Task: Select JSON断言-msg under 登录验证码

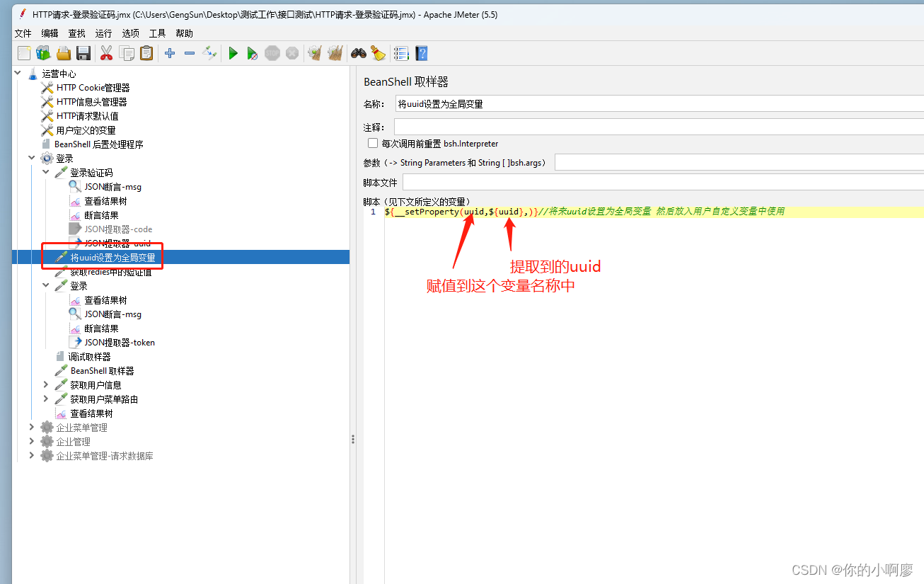Action: (x=112, y=187)
